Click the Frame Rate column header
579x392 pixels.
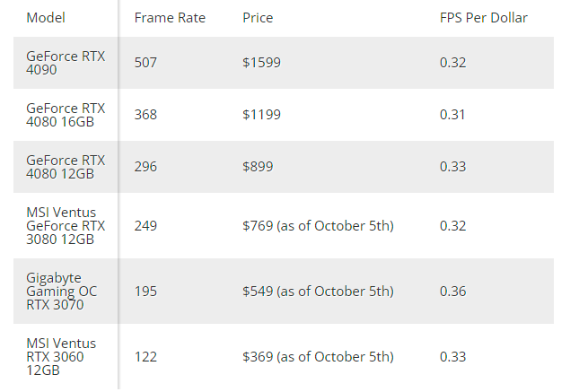[170, 18]
